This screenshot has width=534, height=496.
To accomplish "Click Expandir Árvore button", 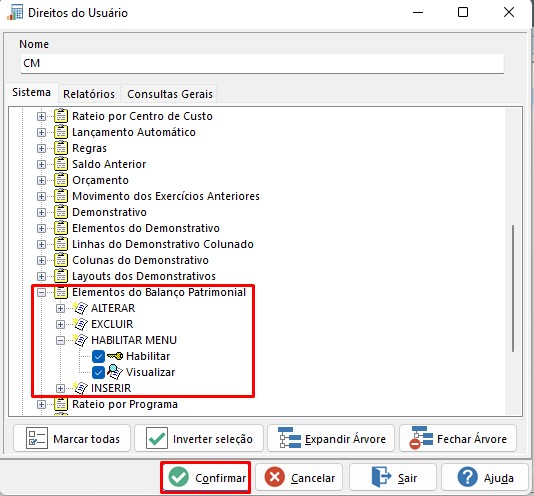I will pos(331,439).
